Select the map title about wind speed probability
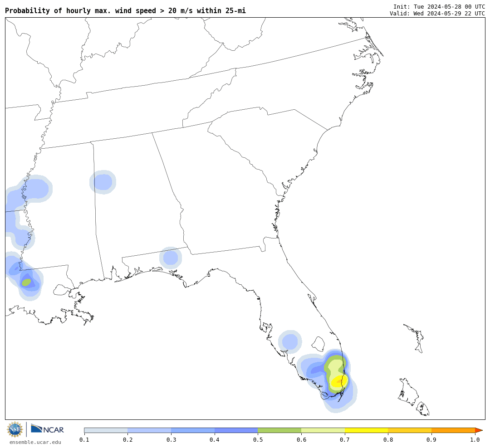This screenshot has height=448, width=490. (125, 10)
